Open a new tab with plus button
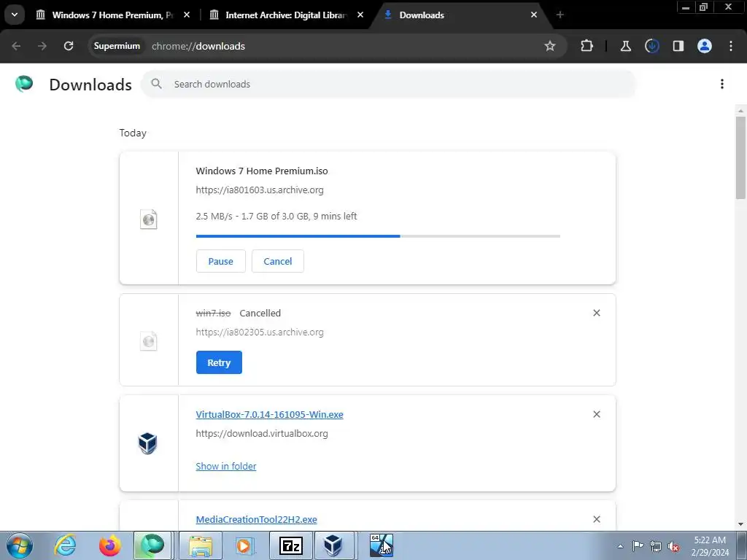 (560, 15)
